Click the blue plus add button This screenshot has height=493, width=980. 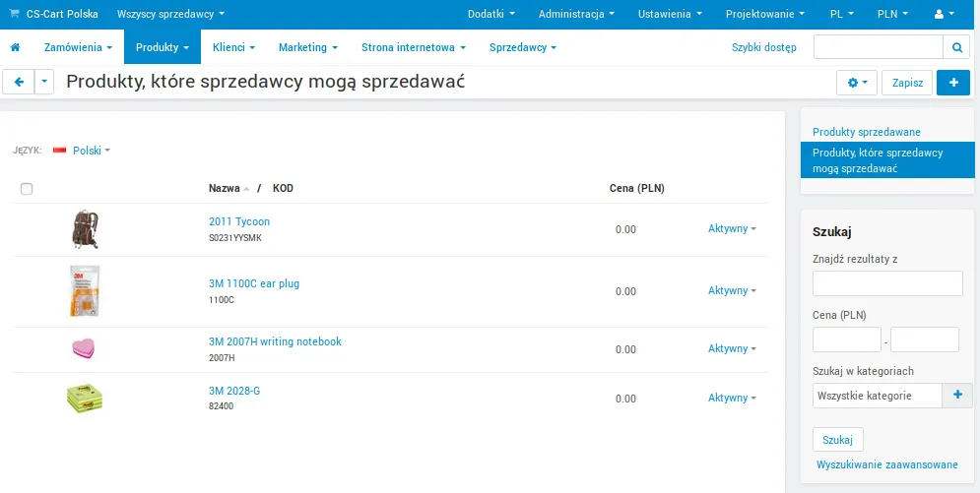(953, 83)
